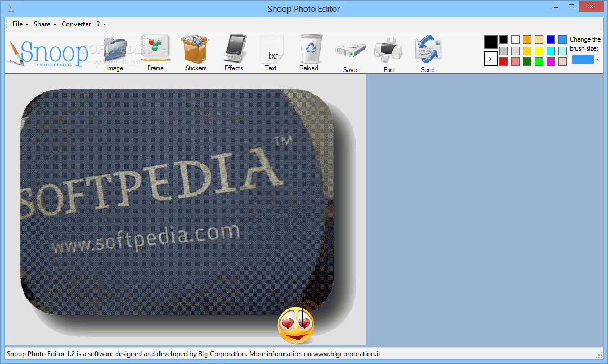Minimize the Snoop Photo Editor window
This screenshot has width=608, height=364.
click(x=556, y=7)
